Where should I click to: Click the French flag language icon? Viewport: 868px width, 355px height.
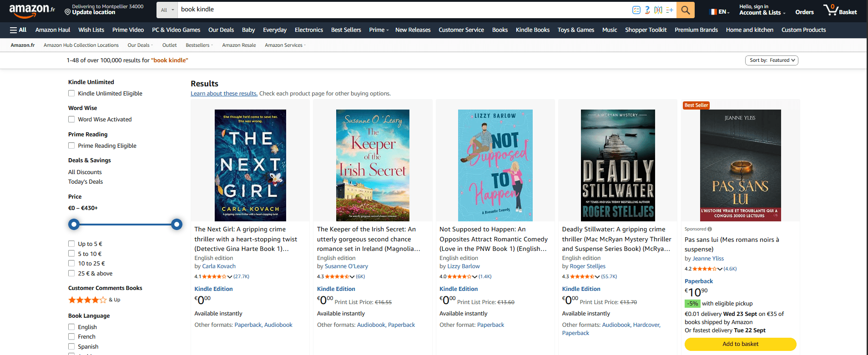click(x=713, y=12)
